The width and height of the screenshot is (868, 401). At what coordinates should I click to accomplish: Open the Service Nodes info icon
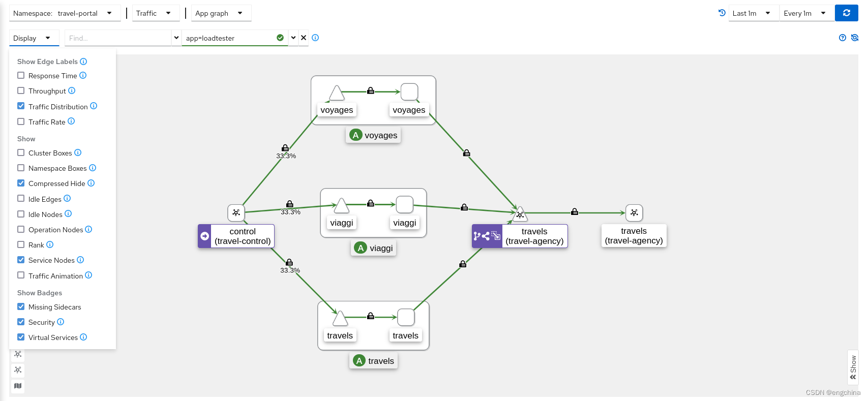(80, 260)
